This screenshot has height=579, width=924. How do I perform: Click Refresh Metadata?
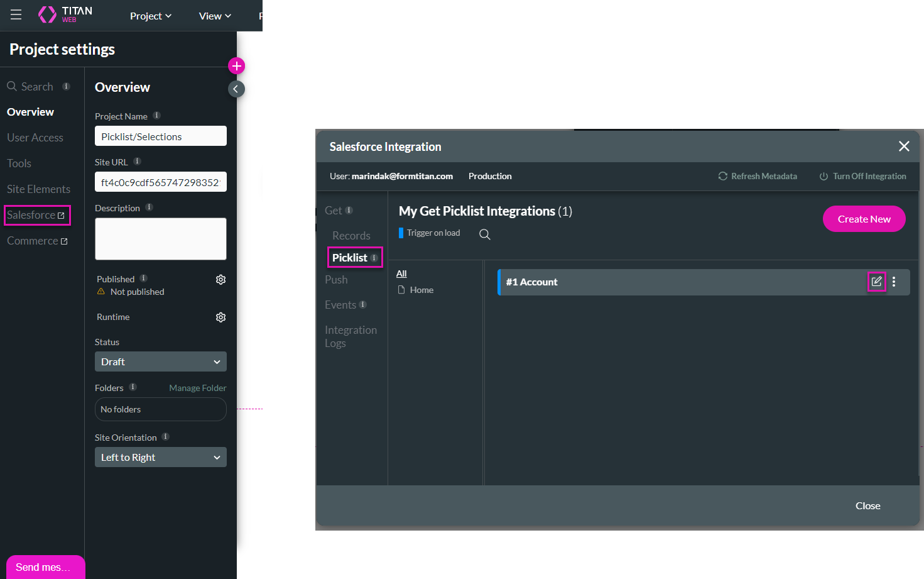pos(758,177)
